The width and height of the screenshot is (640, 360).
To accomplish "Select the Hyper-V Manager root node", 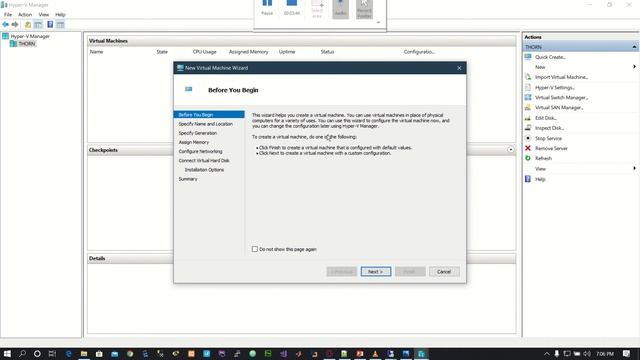I will [30, 36].
